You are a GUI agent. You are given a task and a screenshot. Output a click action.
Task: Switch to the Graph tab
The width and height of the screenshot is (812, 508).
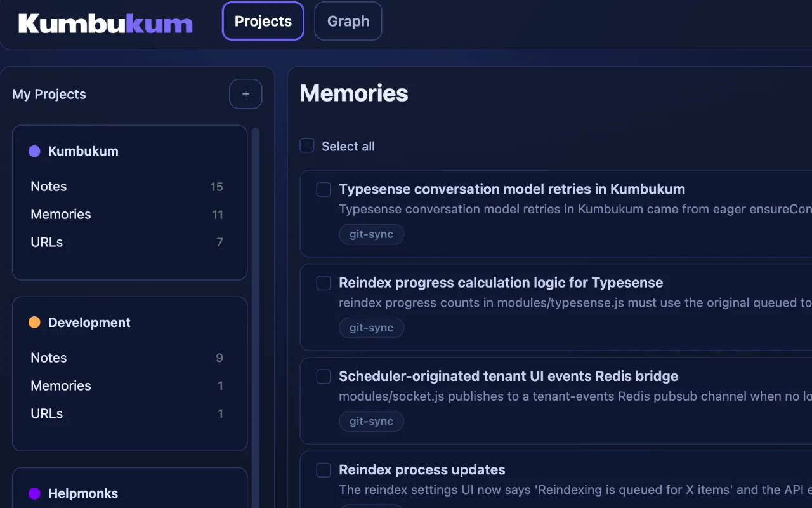[x=348, y=21]
